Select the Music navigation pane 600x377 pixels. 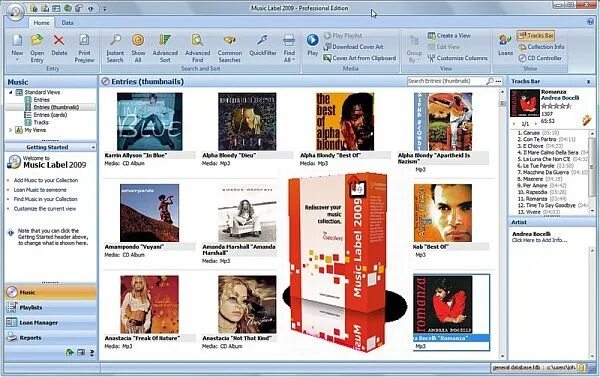pyautogui.click(x=51, y=292)
